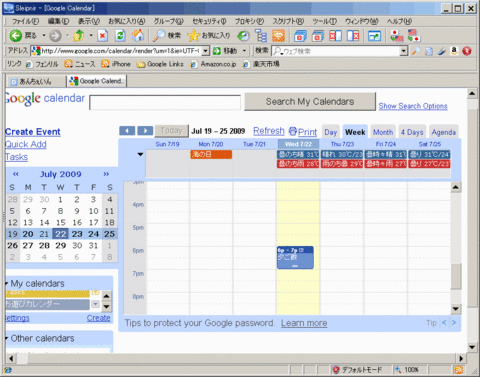The width and height of the screenshot is (480, 377).
Task: Click the calendar grid scroll down arrow
Action: point(455,309)
